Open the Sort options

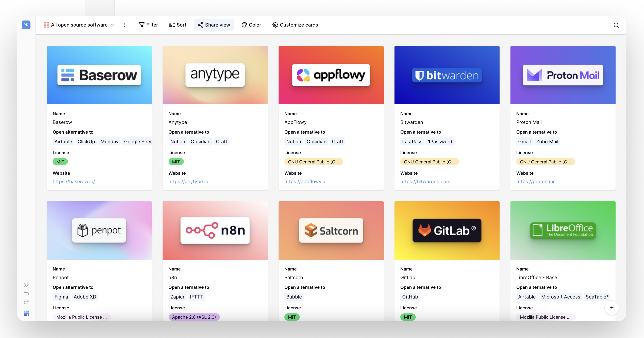click(x=178, y=25)
